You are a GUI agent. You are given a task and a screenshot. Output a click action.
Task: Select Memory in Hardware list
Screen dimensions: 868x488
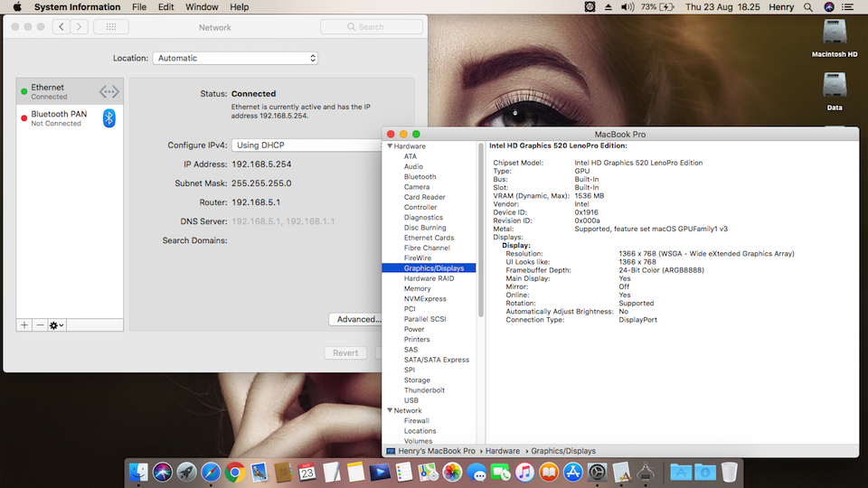[x=417, y=289]
